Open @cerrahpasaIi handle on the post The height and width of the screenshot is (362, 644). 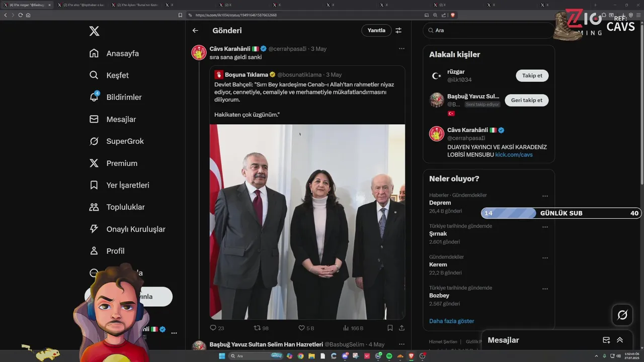[287, 49]
